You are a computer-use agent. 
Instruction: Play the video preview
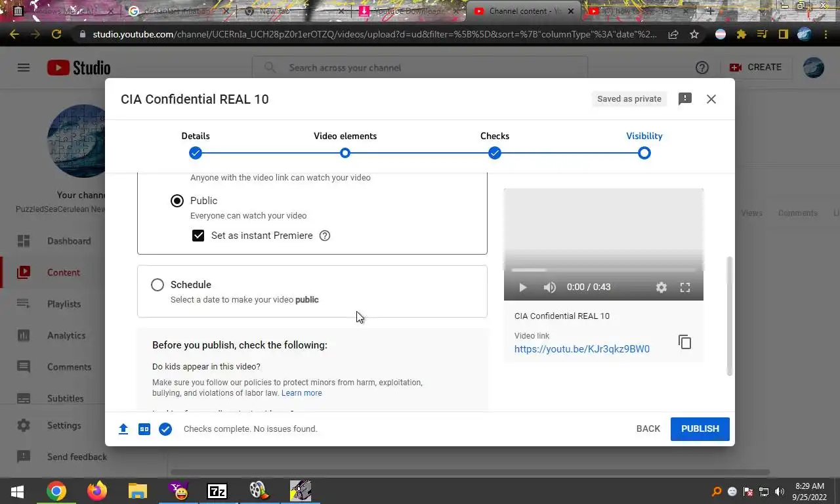tap(522, 287)
